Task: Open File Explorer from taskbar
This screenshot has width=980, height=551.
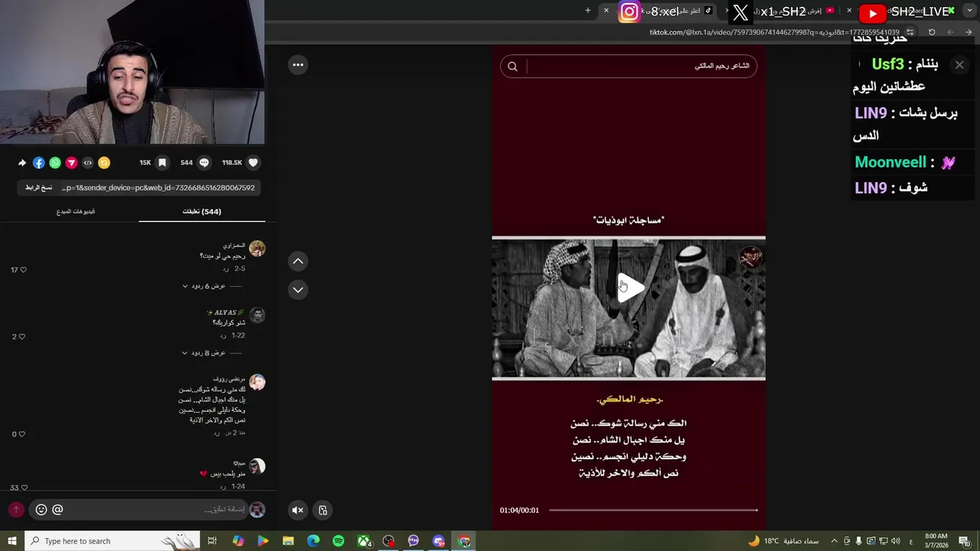Action: tap(288, 541)
